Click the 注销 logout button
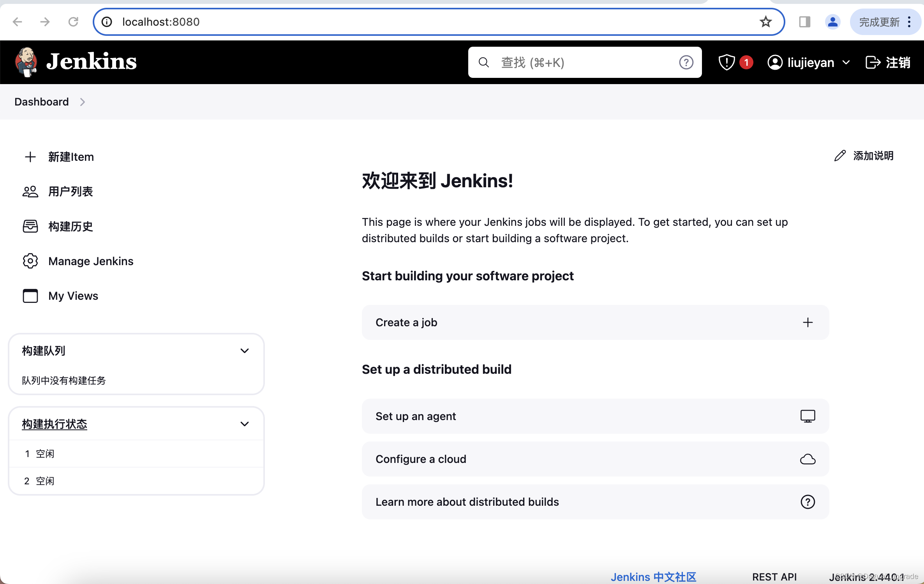 pyautogui.click(x=888, y=62)
